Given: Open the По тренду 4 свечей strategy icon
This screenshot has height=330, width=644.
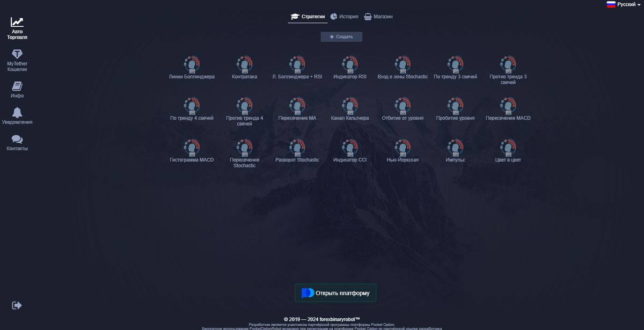Looking at the screenshot, I should pyautogui.click(x=192, y=106).
